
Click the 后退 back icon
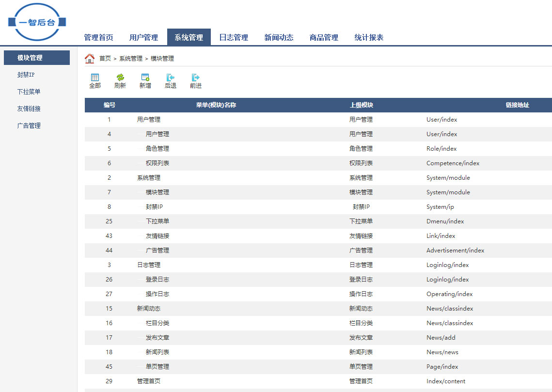pos(170,78)
